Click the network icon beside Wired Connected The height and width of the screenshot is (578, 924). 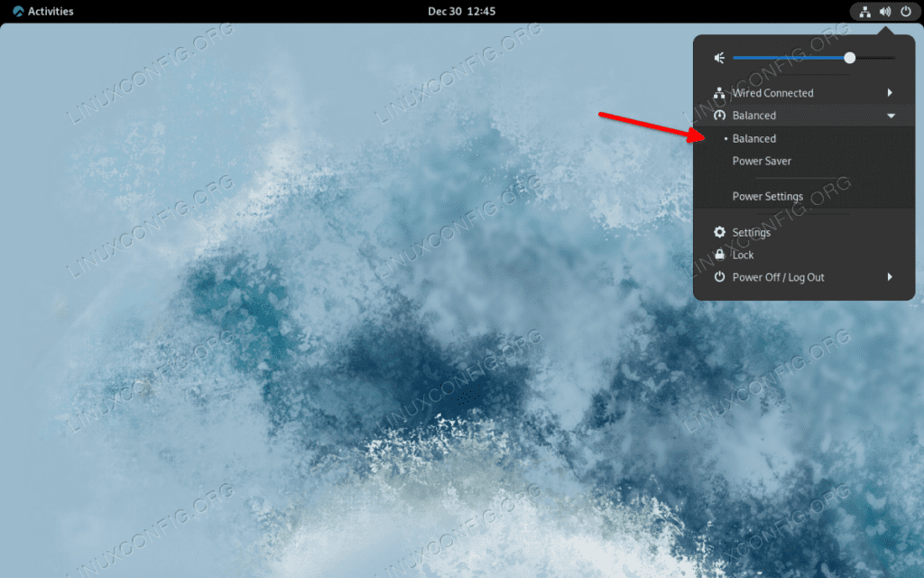[x=719, y=93]
